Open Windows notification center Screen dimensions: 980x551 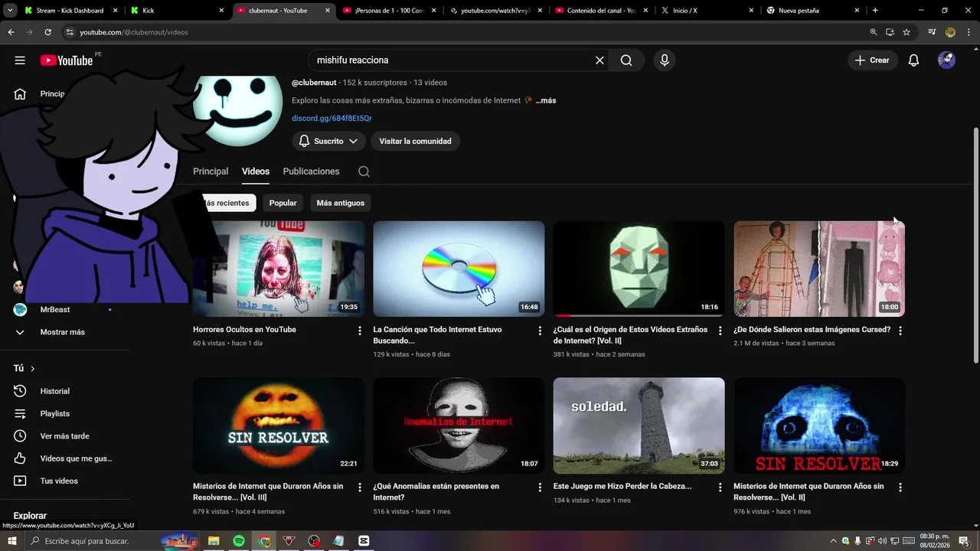point(964,541)
